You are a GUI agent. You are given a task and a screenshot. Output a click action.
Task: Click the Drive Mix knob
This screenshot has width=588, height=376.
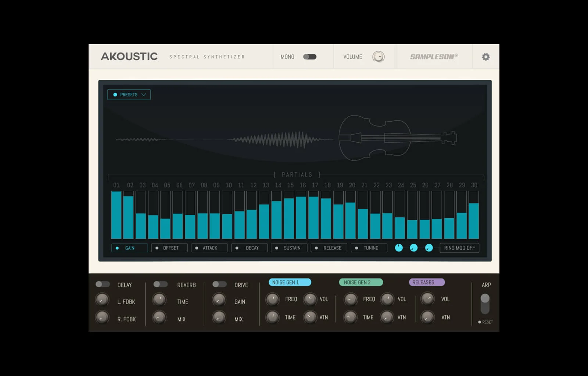[x=219, y=317]
